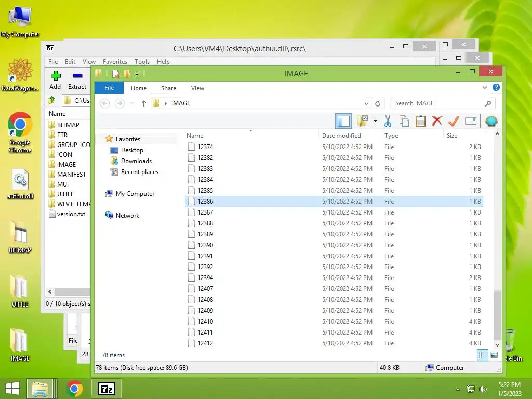The image size is (532, 399).
Task: Expand the ribbon with the chevron
Action: click(x=485, y=87)
